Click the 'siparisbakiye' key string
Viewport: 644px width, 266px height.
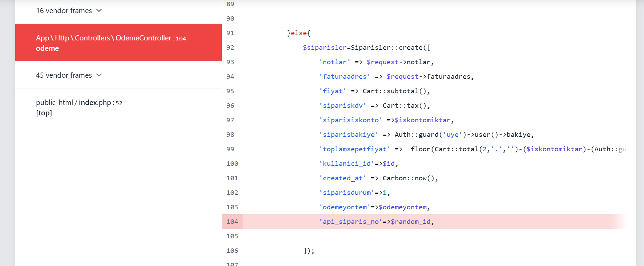pyautogui.click(x=348, y=134)
